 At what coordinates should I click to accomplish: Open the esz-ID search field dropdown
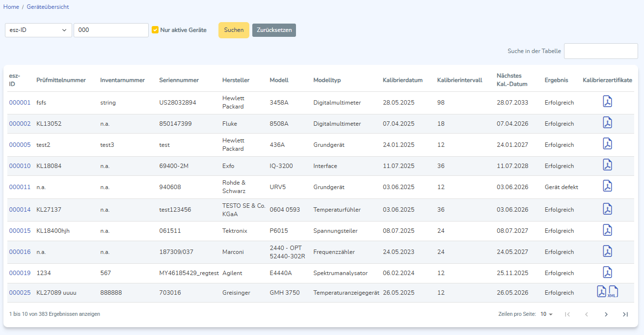pyautogui.click(x=38, y=30)
